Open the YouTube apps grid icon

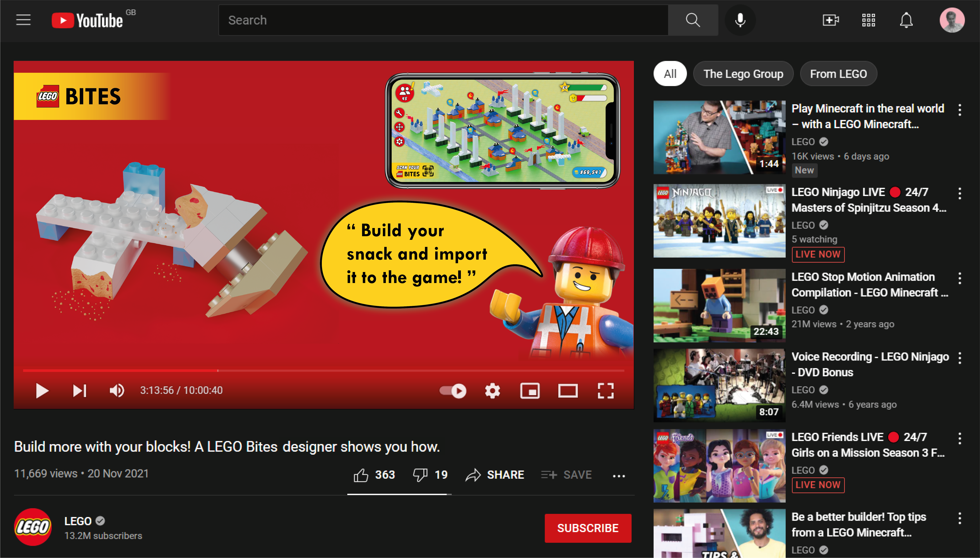point(868,20)
